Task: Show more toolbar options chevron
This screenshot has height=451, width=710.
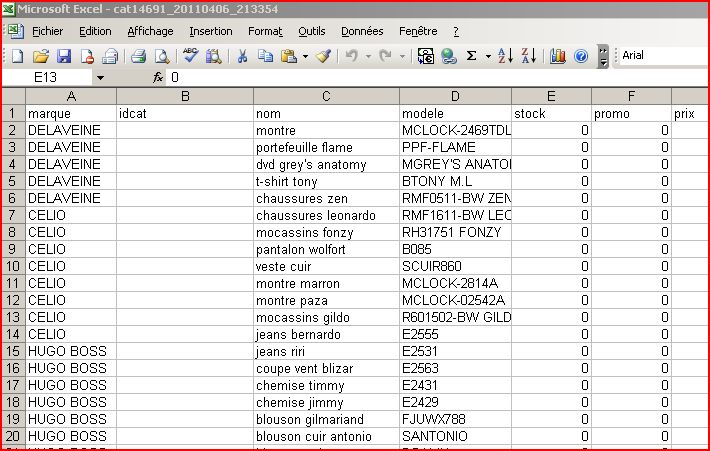Action: pos(603,56)
